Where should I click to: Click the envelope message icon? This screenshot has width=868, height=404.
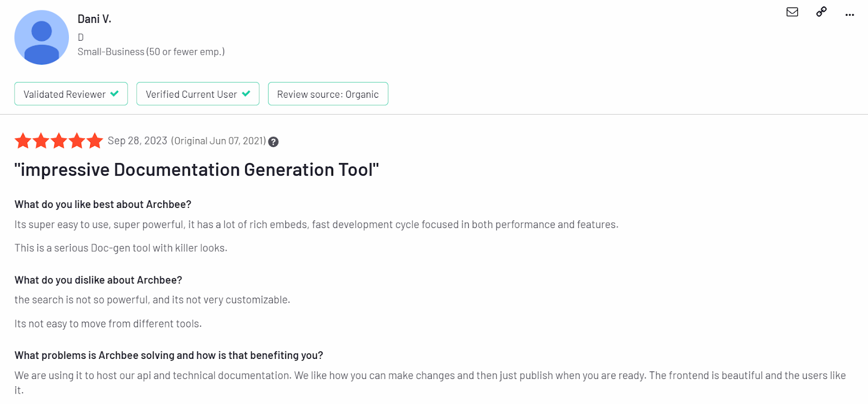[x=792, y=12]
